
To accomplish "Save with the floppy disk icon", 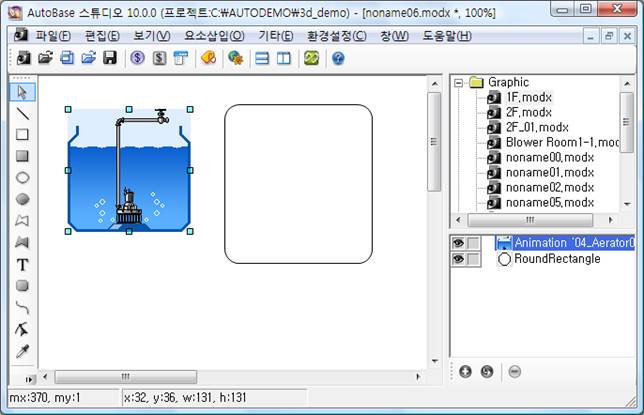I will [x=110, y=58].
